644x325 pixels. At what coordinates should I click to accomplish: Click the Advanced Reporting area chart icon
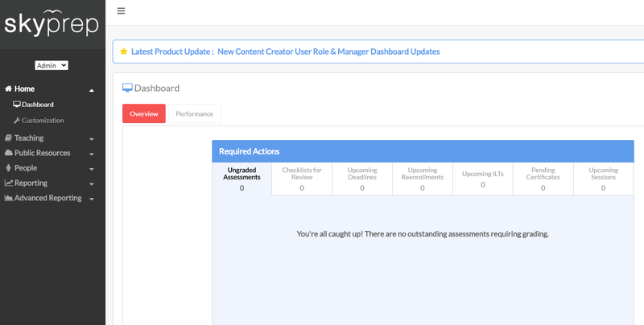9,198
